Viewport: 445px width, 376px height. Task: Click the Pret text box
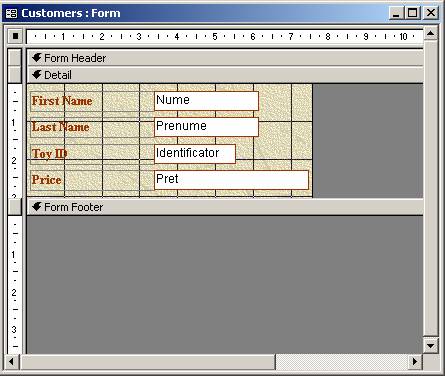232,180
